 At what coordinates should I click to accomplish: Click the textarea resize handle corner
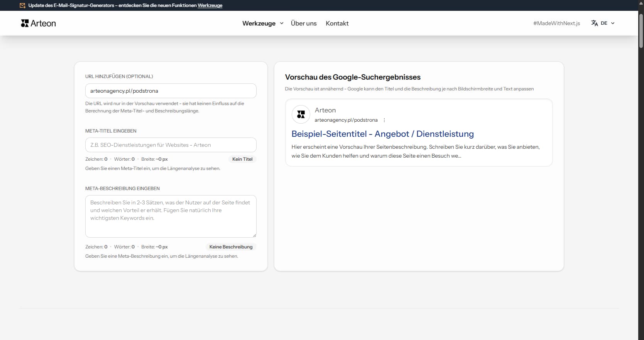(x=254, y=235)
